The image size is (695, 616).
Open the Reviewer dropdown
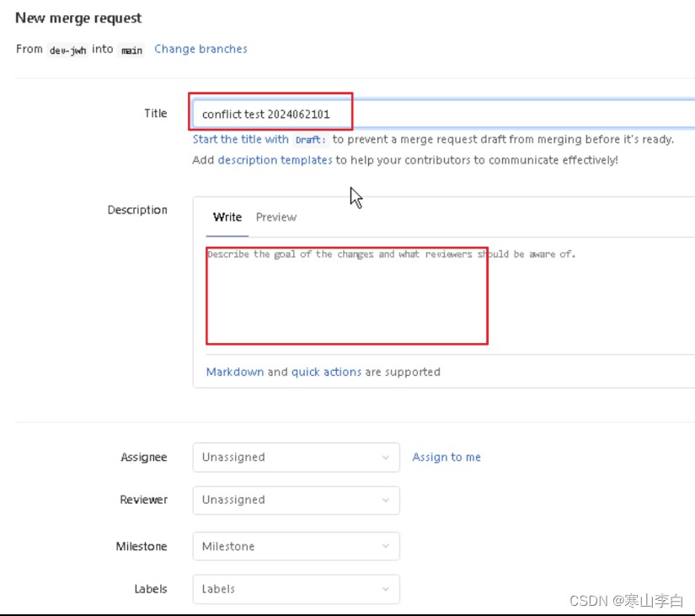pos(296,500)
